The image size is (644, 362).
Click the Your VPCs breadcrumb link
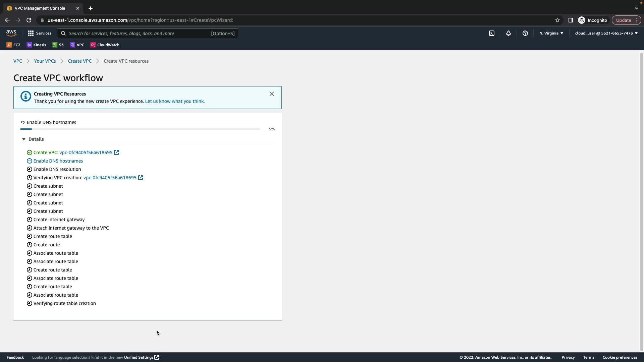45,61
